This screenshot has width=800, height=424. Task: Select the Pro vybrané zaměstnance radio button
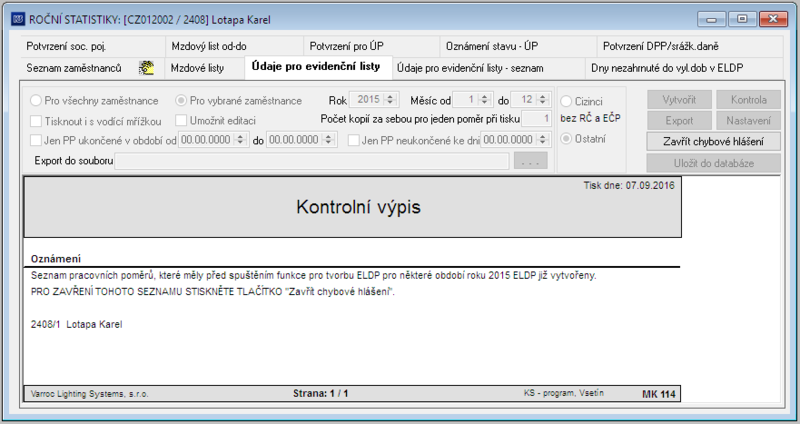click(x=181, y=101)
